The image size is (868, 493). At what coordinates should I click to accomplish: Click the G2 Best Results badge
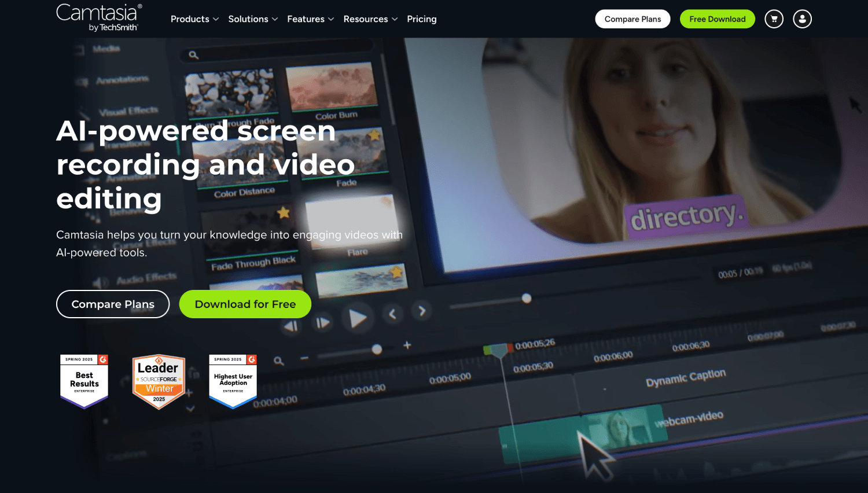tap(84, 381)
